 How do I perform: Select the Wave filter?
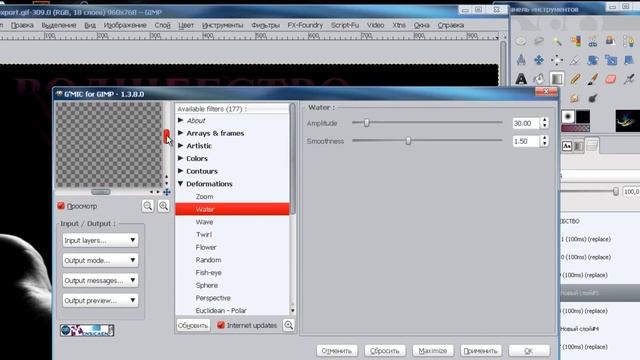click(204, 222)
